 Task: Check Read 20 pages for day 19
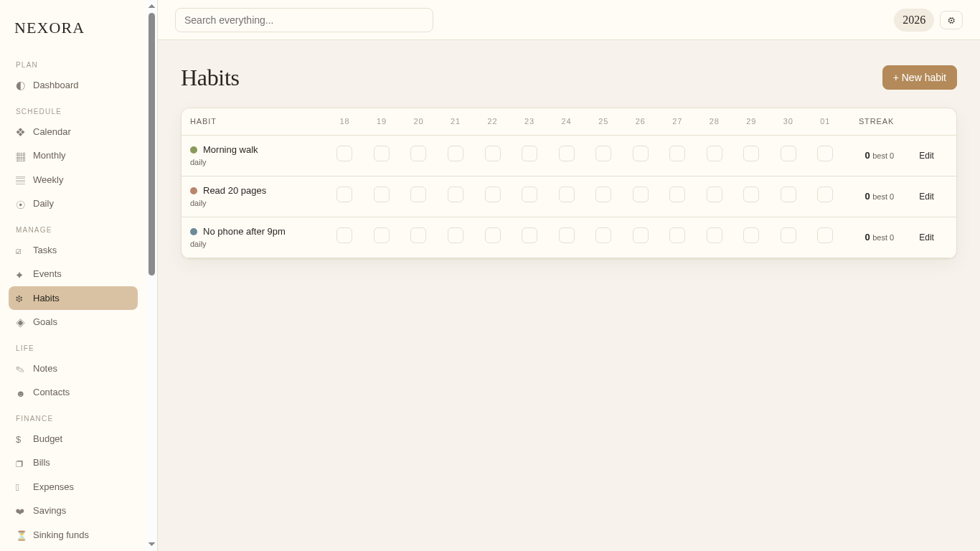(382, 194)
